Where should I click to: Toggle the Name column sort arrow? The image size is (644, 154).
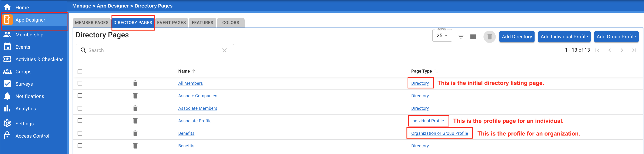click(194, 71)
